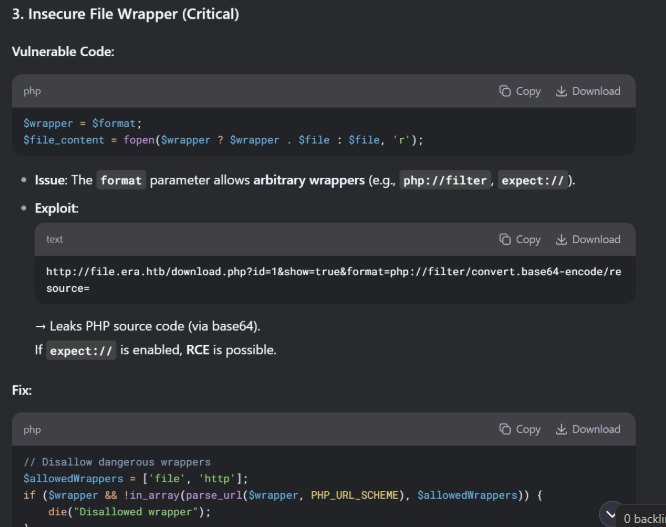Click the 'text' language label of the exploit block
This screenshot has width=666, height=527.
(54, 239)
